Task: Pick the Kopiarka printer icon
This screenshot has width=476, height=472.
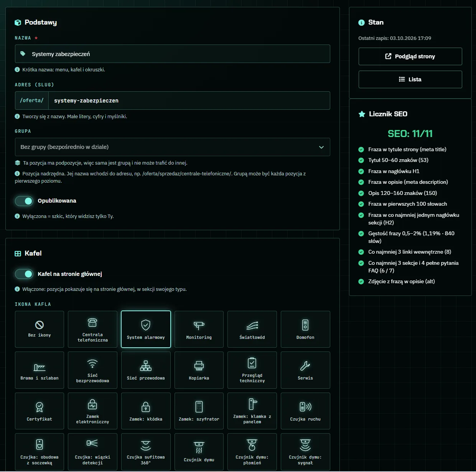Action: coord(199,370)
